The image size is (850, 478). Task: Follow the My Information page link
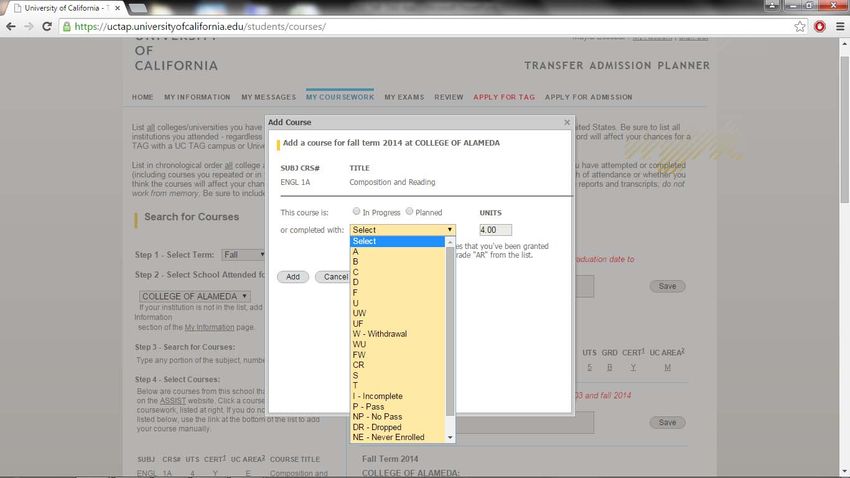209,327
